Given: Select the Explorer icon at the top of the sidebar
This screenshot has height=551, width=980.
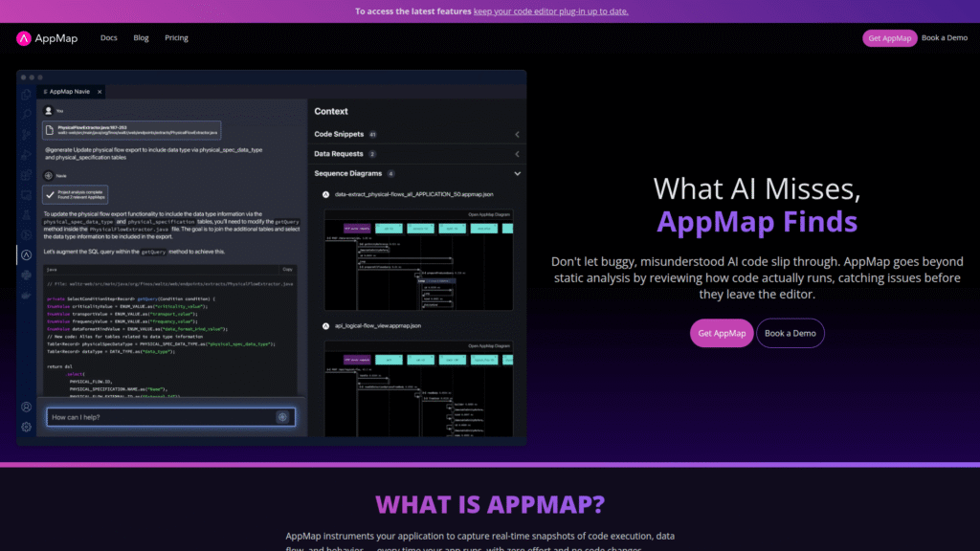Looking at the screenshot, I should pos(27,94).
